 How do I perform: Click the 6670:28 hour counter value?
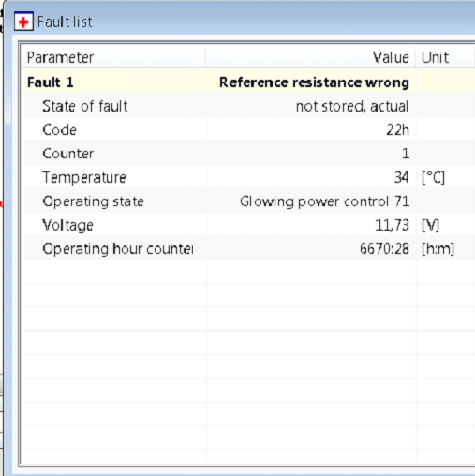[384, 249]
